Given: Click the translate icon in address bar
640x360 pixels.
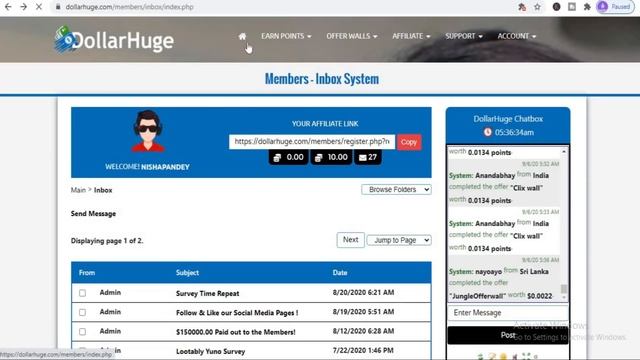Looking at the screenshot, I should (522, 7).
